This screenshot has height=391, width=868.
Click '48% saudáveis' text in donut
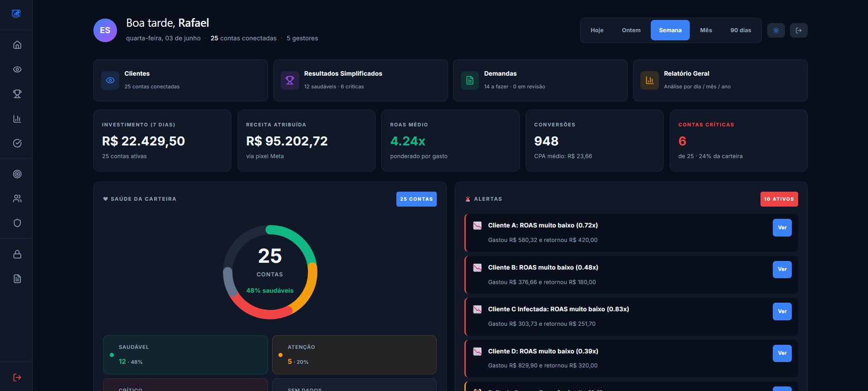(270, 290)
